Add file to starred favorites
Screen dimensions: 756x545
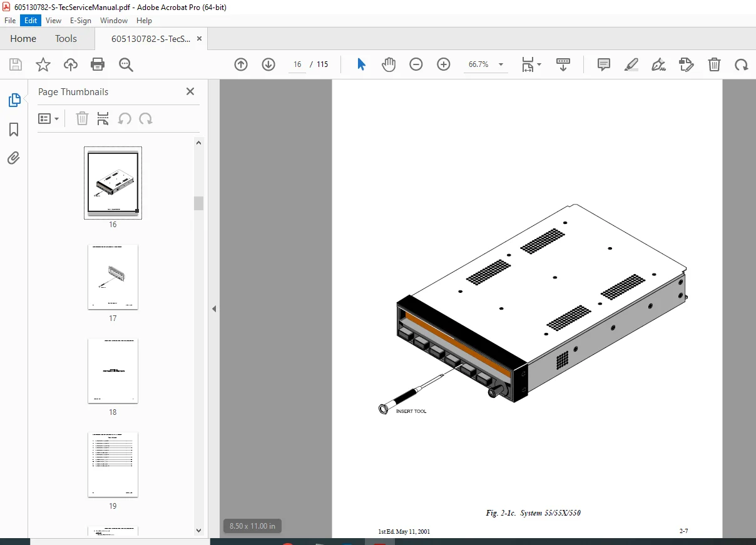coord(43,64)
